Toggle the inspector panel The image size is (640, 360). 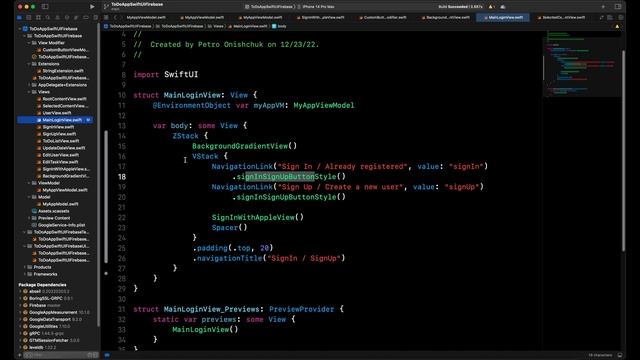[x=618, y=7]
